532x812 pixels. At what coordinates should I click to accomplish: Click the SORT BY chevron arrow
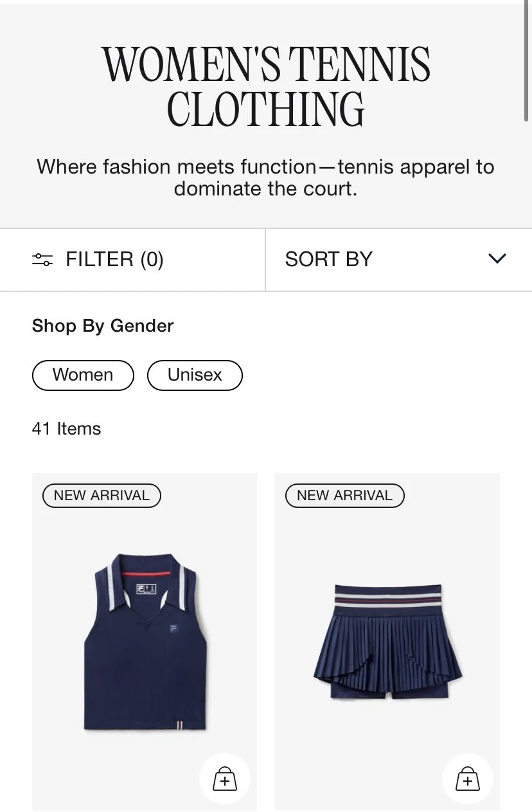497,259
